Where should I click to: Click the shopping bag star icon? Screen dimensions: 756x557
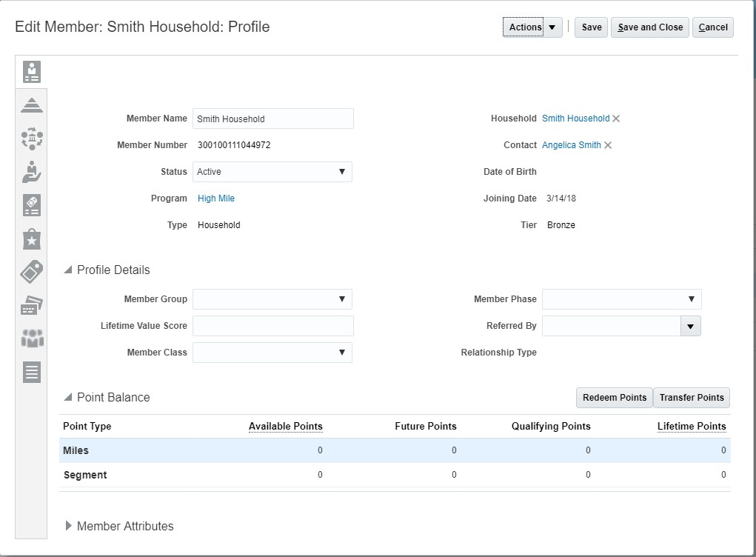coord(32,239)
